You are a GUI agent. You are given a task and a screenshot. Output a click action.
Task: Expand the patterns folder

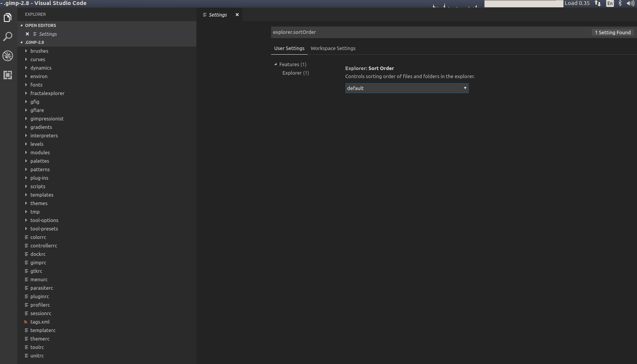tap(107, 169)
